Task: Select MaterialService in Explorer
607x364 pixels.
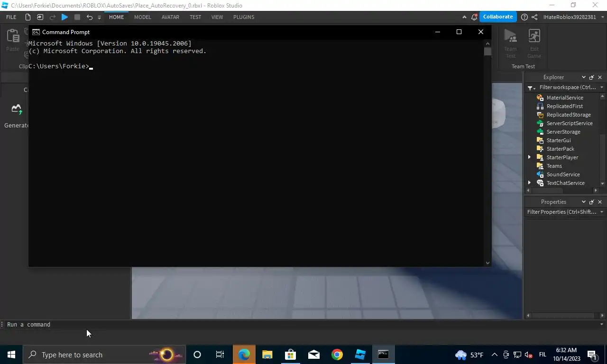Action: (564, 98)
